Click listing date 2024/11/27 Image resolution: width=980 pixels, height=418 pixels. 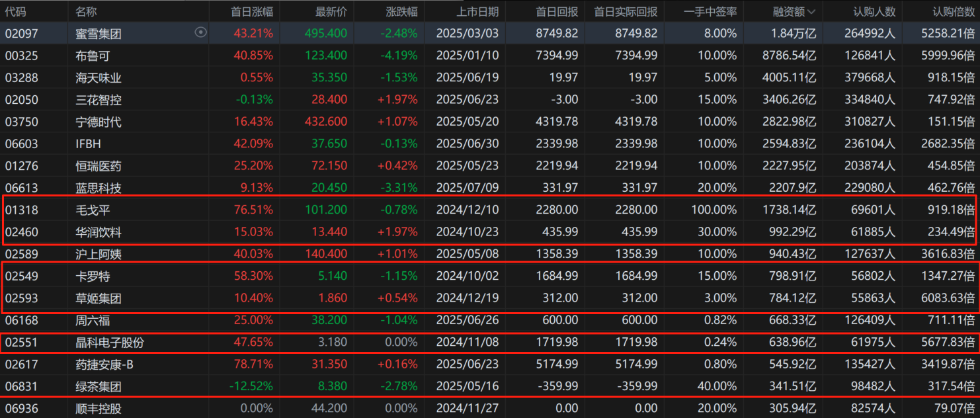point(468,409)
